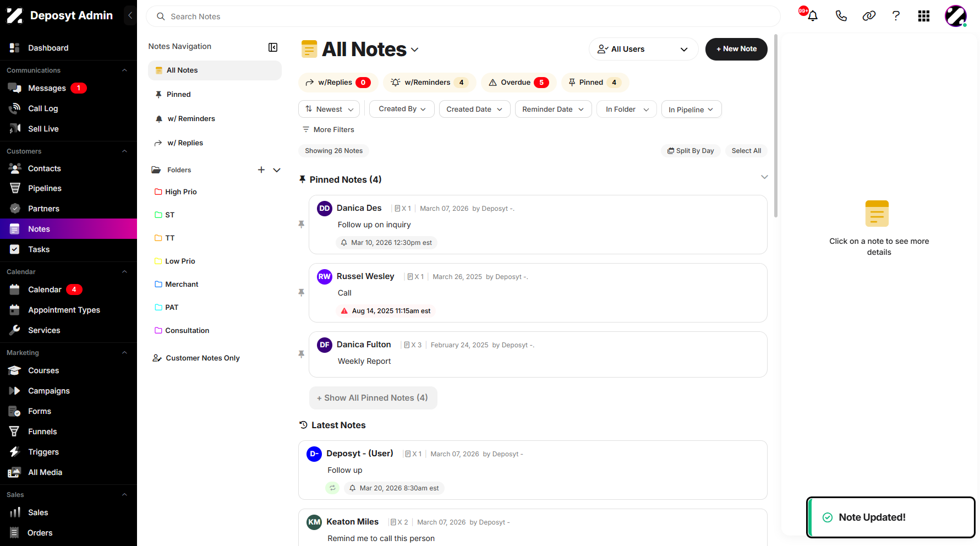Open the In Folder dropdown

pyautogui.click(x=627, y=109)
